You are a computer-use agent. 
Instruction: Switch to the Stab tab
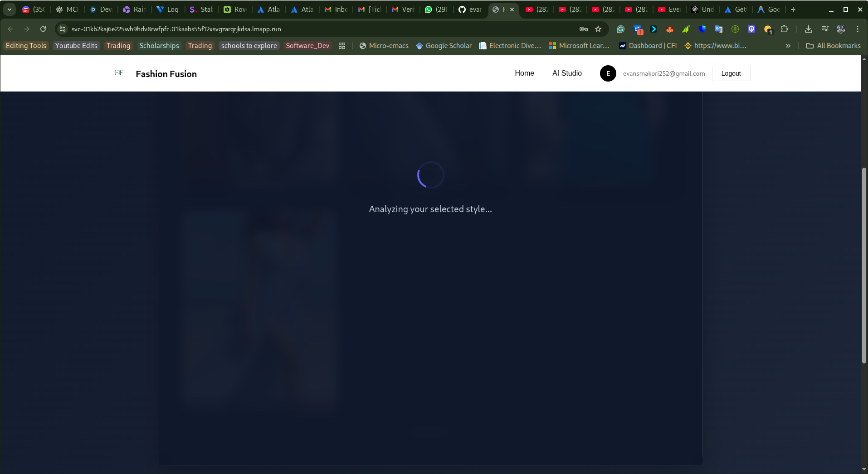tap(201, 10)
